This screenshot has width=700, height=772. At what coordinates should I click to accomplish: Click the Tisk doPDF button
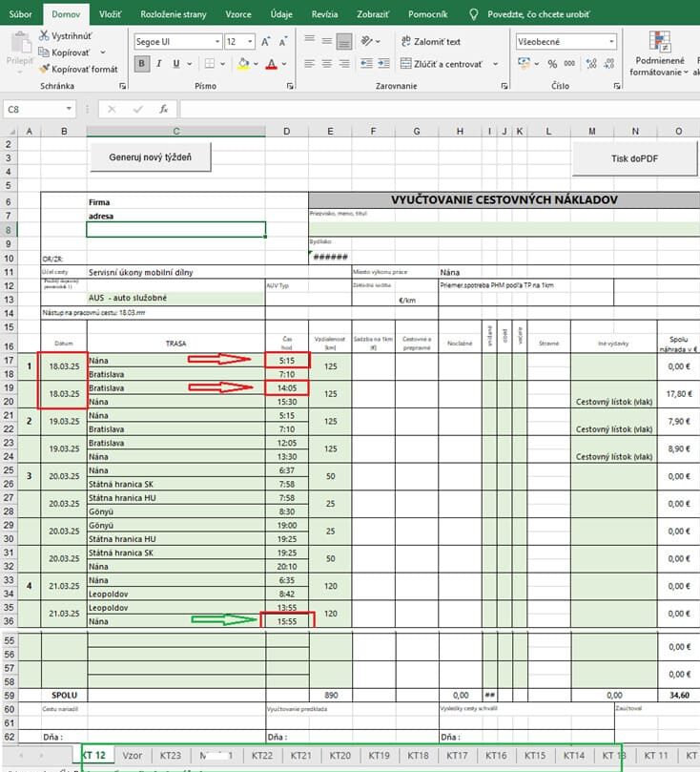tap(634, 158)
